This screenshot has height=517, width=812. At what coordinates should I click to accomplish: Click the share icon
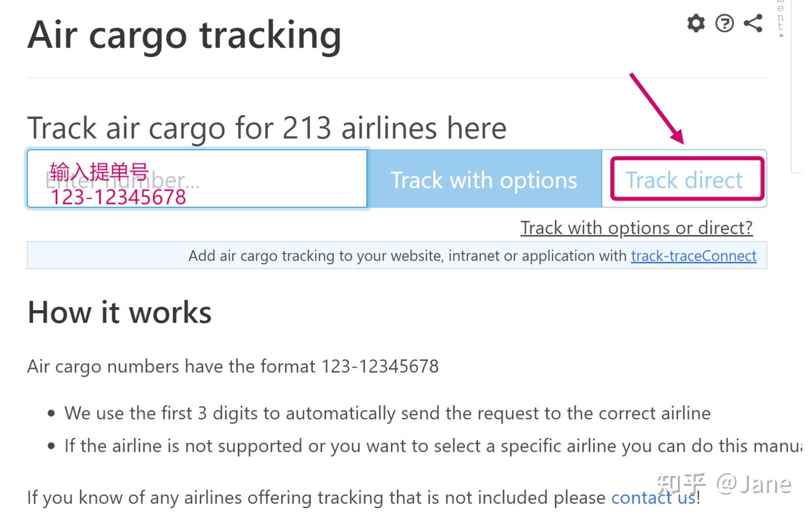click(x=753, y=23)
